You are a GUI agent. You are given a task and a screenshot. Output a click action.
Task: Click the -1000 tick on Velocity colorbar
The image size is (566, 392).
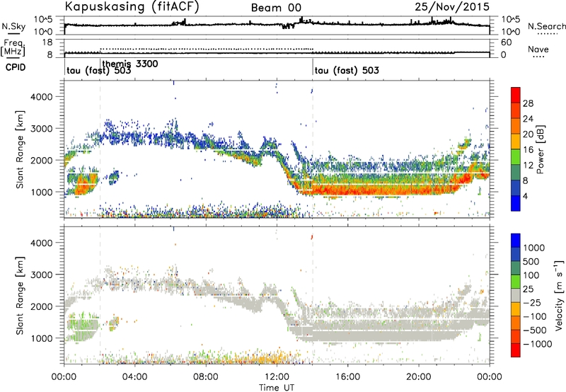tap(537, 344)
